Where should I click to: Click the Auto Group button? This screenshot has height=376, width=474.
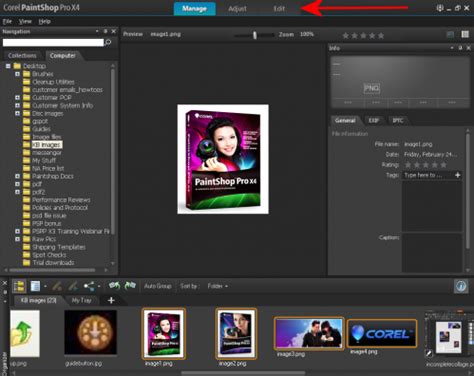click(158, 286)
